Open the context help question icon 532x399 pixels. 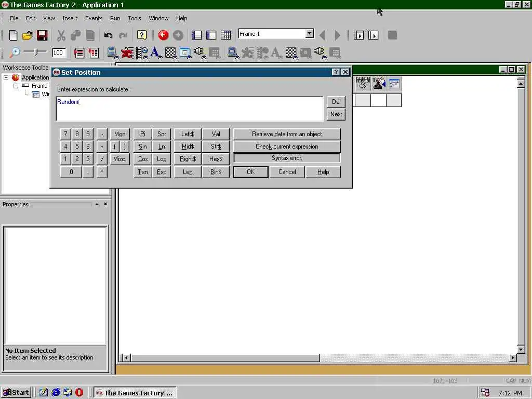tap(141, 35)
